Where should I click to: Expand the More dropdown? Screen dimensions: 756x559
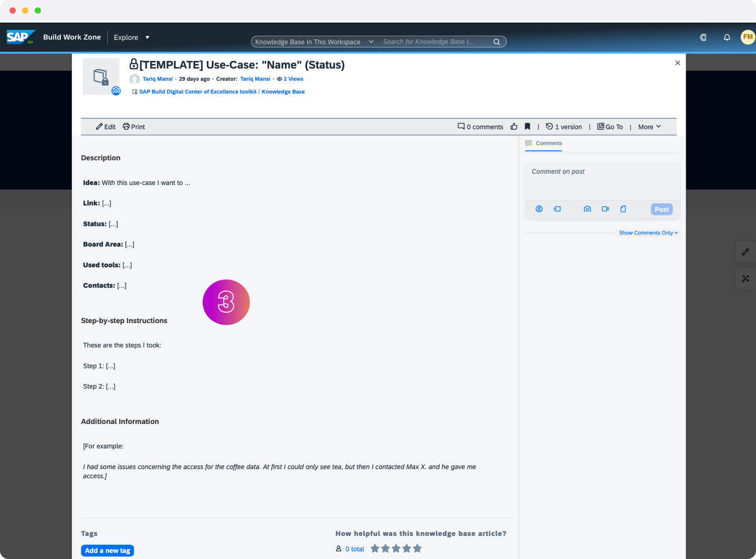click(649, 127)
